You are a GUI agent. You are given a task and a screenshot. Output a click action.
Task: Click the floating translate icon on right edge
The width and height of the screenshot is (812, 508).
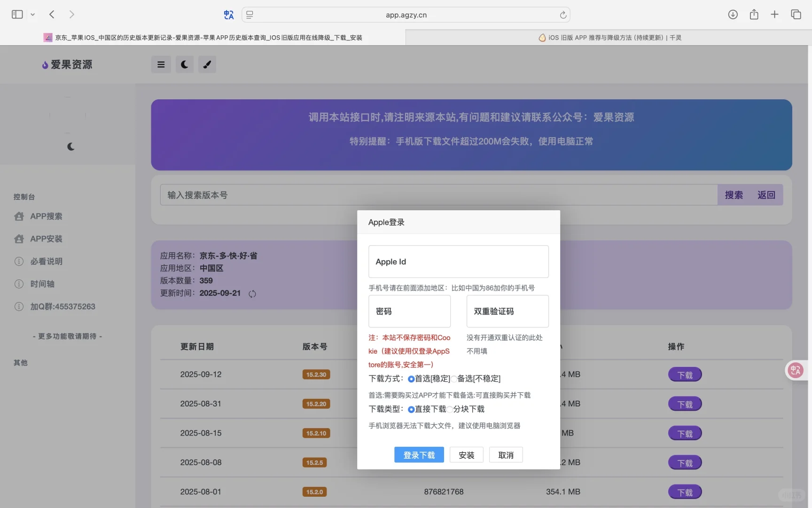point(795,370)
